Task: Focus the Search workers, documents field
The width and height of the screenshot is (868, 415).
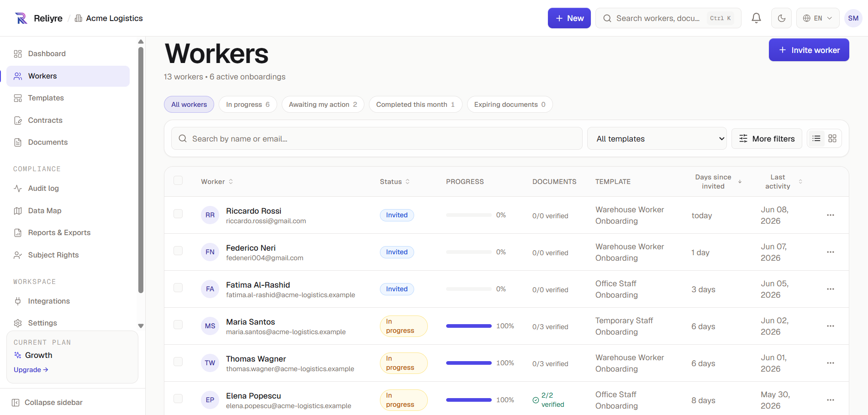Action: pyautogui.click(x=668, y=18)
